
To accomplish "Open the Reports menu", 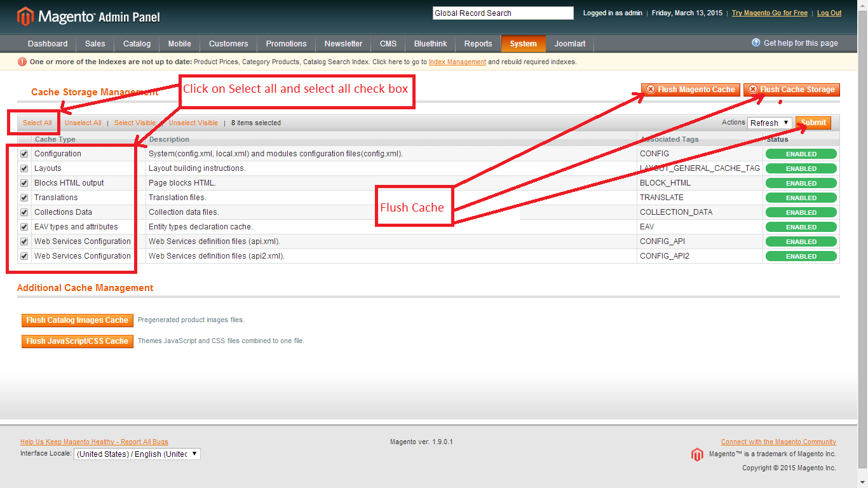I will (x=478, y=44).
